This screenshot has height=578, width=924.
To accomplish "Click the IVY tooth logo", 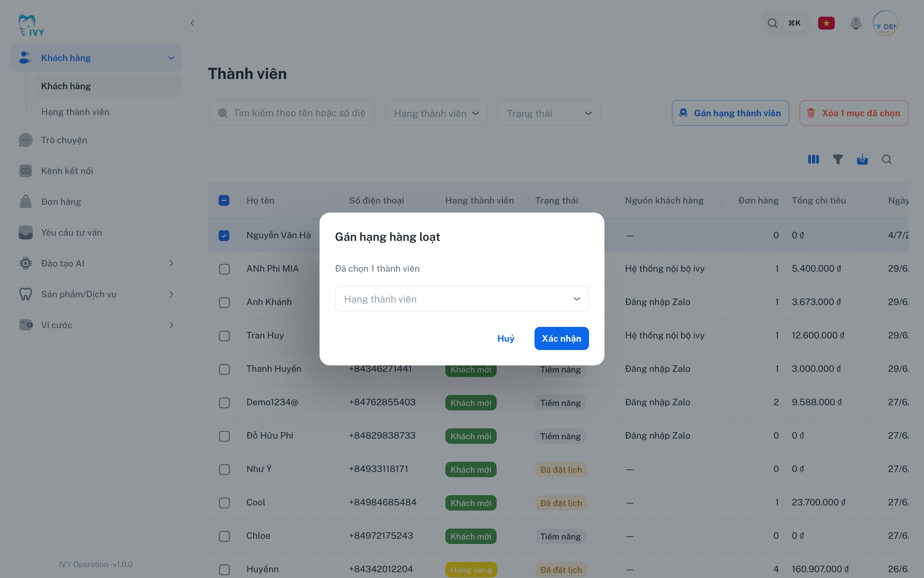I will click(31, 25).
